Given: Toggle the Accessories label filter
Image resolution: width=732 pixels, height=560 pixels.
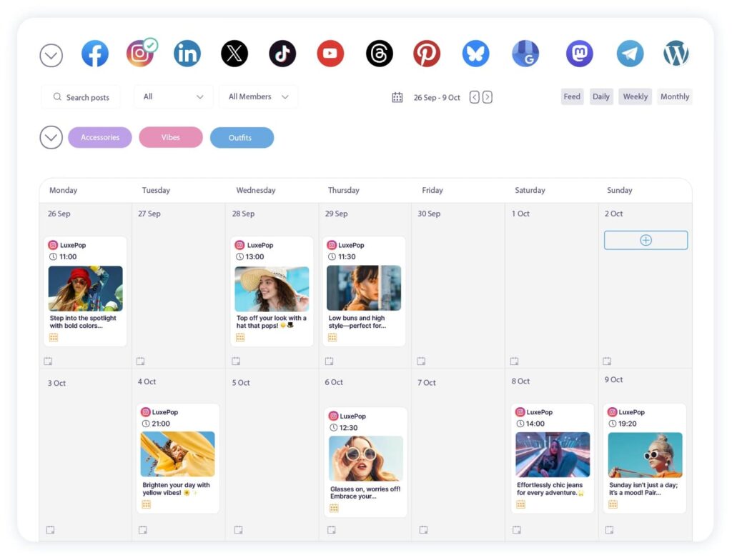Looking at the screenshot, I should pyautogui.click(x=100, y=137).
